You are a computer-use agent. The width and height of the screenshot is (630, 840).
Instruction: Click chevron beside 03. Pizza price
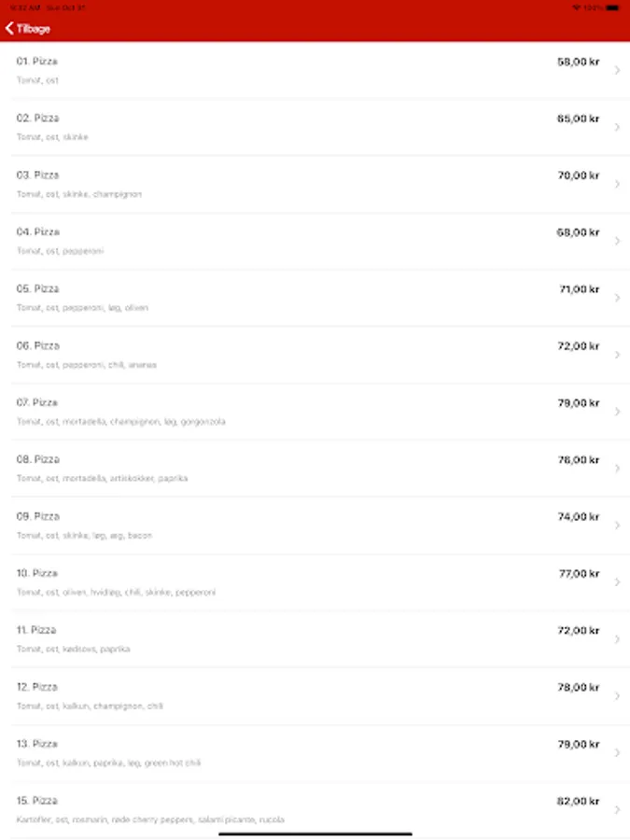[617, 184]
